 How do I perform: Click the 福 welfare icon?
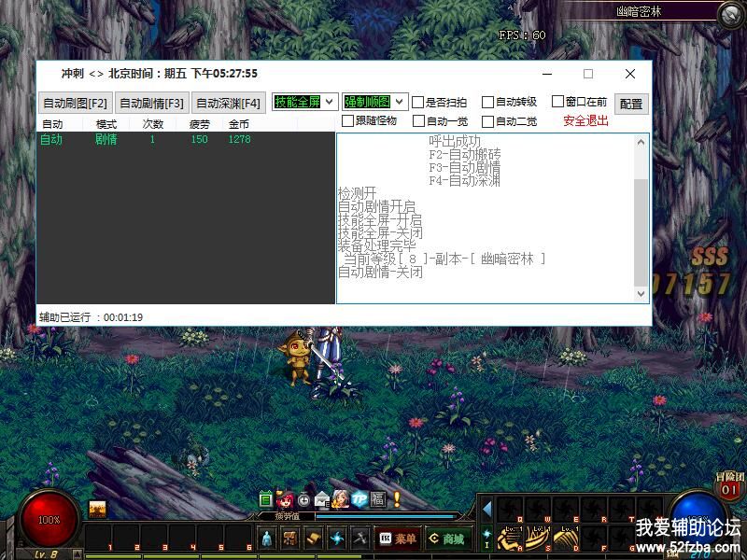pos(378,499)
